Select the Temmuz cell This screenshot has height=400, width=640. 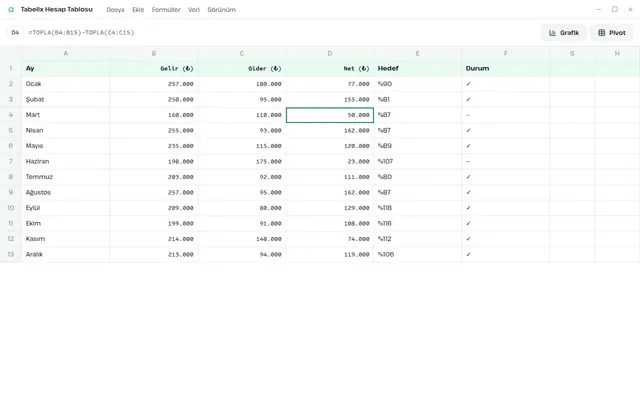(x=66, y=177)
